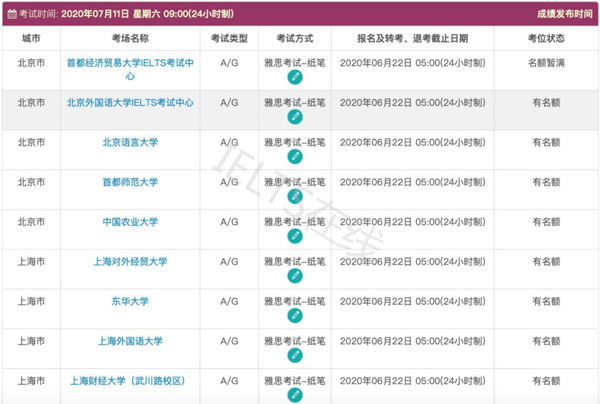This screenshot has width=600, height=404.
Task: Click pencil icon in 北京语言大学 row
Action: [295, 157]
